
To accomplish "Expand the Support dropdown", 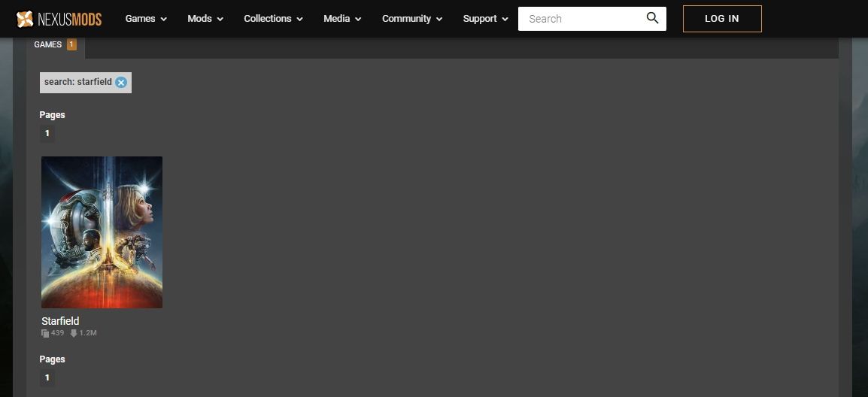I will pyautogui.click(x=485, y=19).
